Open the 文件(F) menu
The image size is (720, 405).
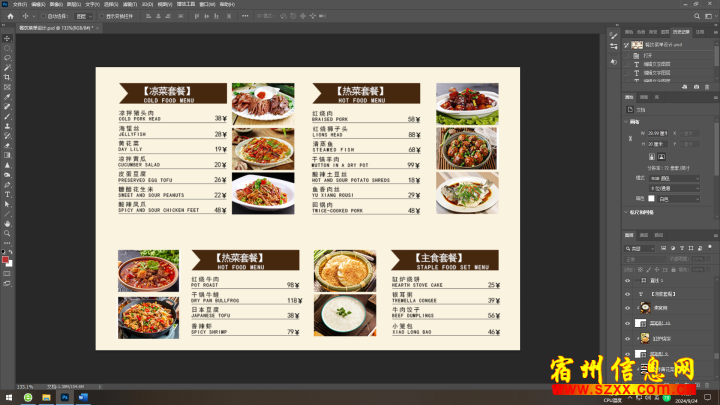pos(20,4)
